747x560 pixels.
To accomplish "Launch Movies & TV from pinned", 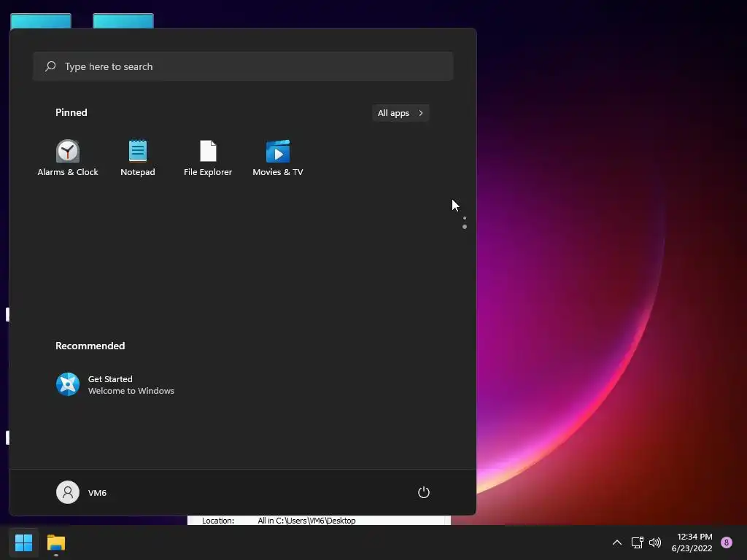I will (x=278, y=158).
